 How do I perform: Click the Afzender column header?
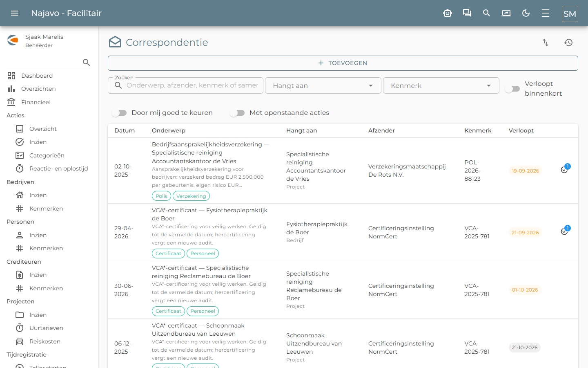381,130
